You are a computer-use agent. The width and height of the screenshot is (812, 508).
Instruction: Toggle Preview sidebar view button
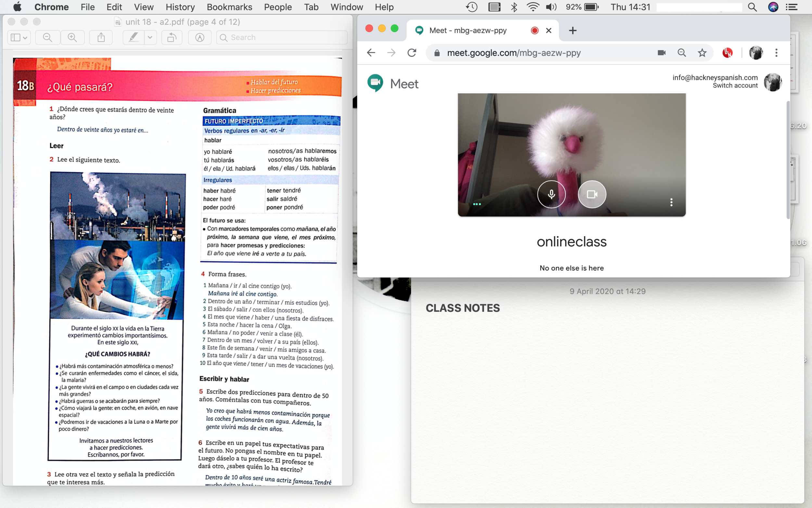(x=15, y=37)
